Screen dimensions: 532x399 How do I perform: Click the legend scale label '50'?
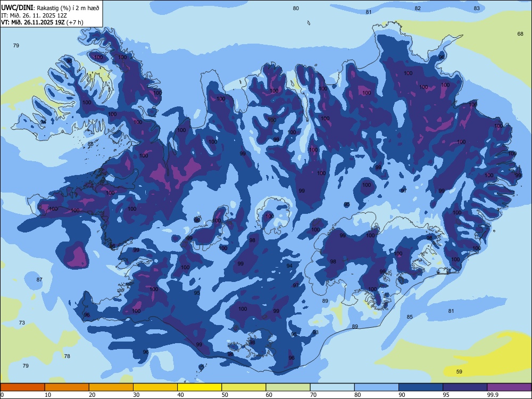click(225, 395)
